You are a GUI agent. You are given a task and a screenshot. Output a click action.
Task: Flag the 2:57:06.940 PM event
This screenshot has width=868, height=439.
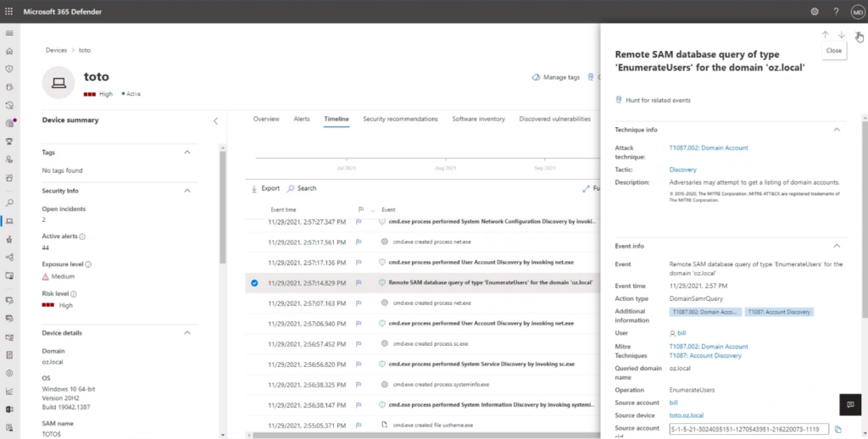point(359,323)
